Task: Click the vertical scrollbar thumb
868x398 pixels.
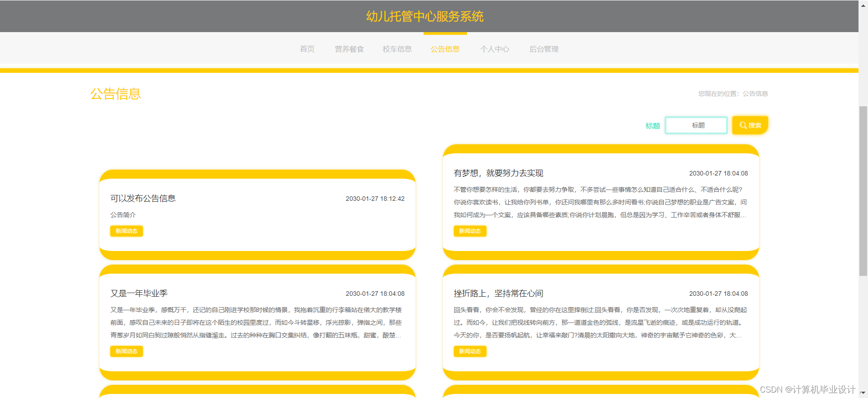Action: point(863,190)
